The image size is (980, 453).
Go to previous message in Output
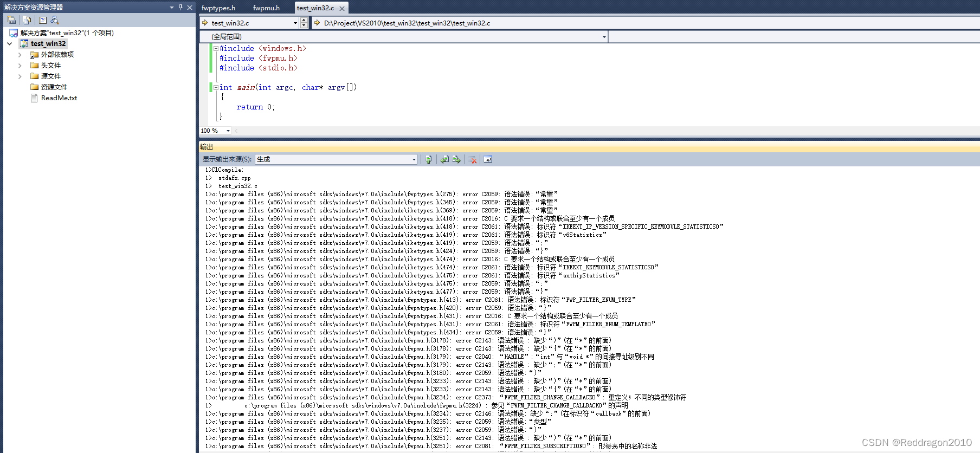tap(444, 159)
